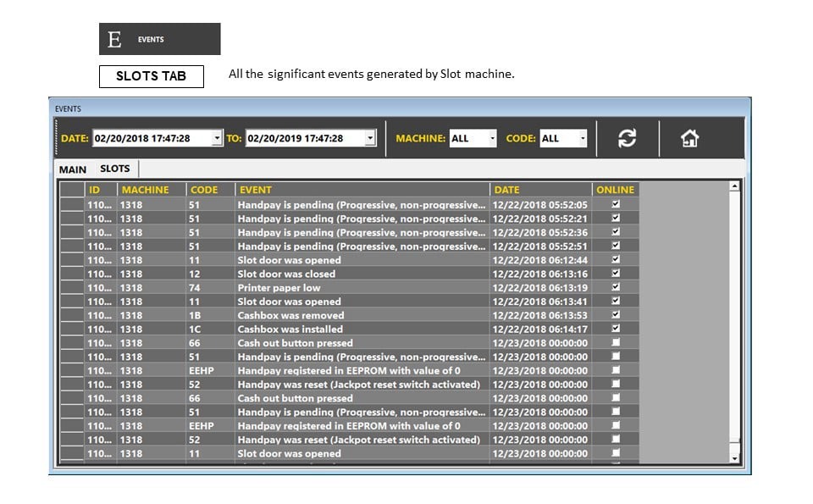Click code cell '12'
Viewport: 813px width, 504px height.
[211, 274]
